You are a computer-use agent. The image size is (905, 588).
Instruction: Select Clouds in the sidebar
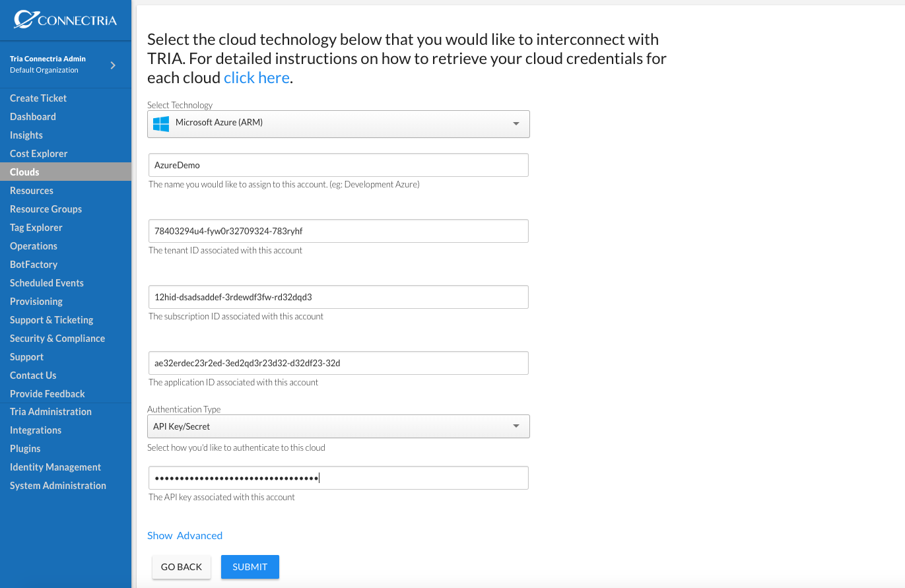tap(65, 172)
